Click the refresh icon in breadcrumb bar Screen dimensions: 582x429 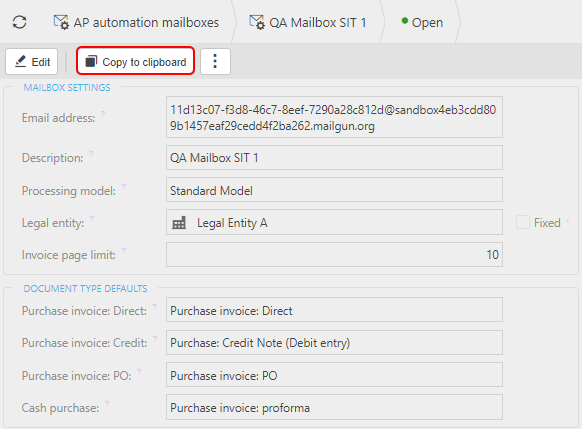pyautogui.click(x=19, y=22)
